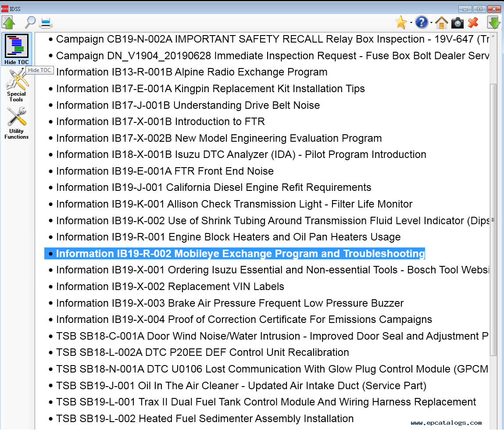
Task: Open Utility Functions from the sidebar
Action: pyautogui.click(x=16, y=123)
